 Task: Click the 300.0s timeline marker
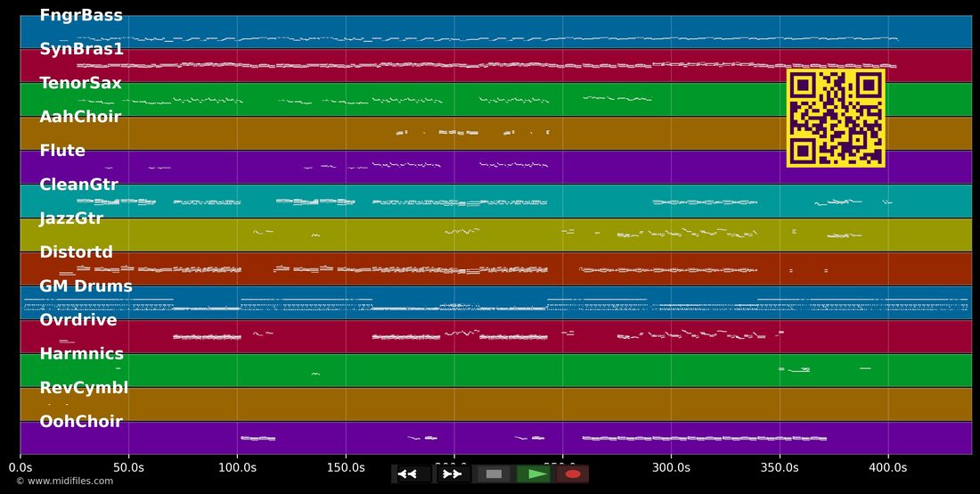pyautogui.click(x=671, y=468)
